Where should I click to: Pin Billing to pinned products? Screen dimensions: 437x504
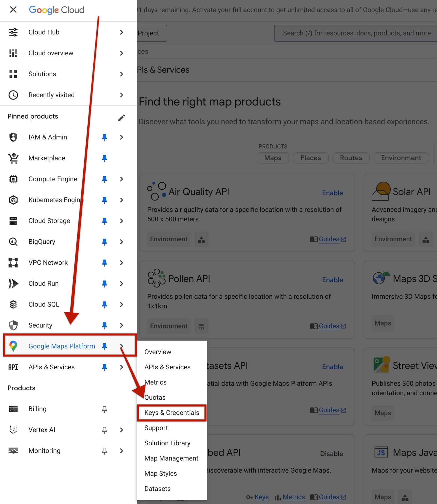click(104, 409)
